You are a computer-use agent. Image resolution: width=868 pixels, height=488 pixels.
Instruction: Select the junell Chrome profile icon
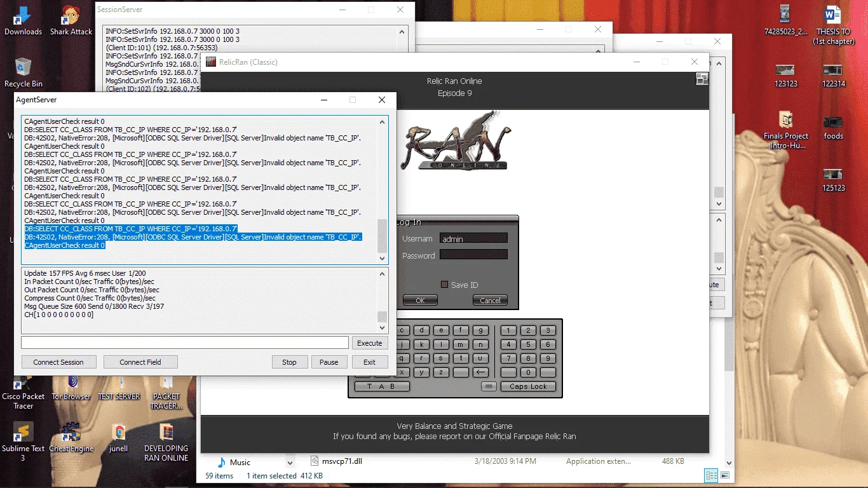pyautogui.click(x=119, y=432)
